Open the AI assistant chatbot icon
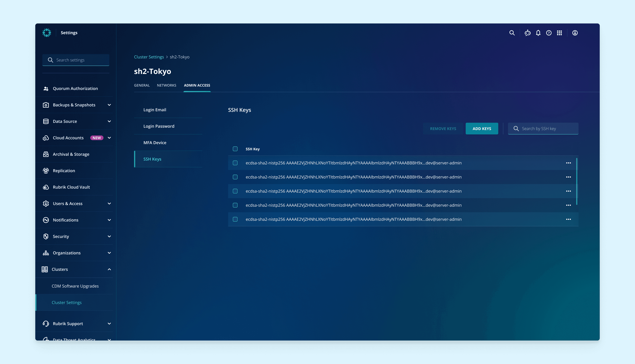Image resolution: width=635 pixels, height=364 pixels. 527,33
